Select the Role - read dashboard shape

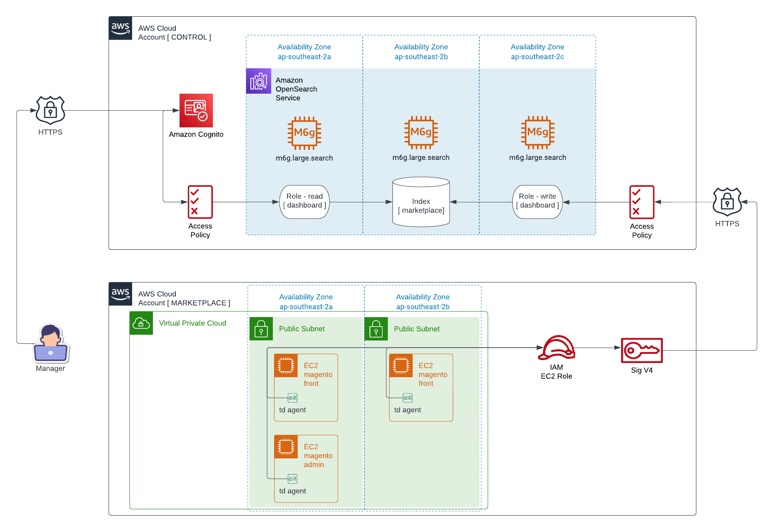tap(304, 202)
